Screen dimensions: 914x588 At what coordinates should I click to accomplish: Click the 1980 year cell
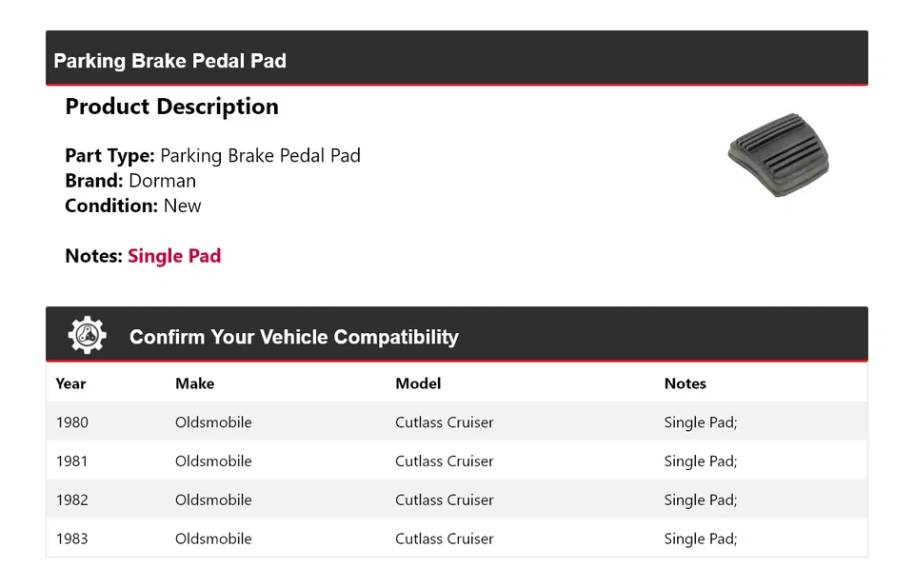[71, 422]
